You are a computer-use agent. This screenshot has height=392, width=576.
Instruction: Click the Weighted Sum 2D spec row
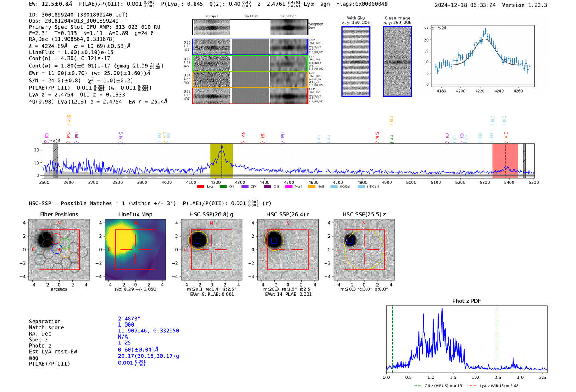(250, 27)
